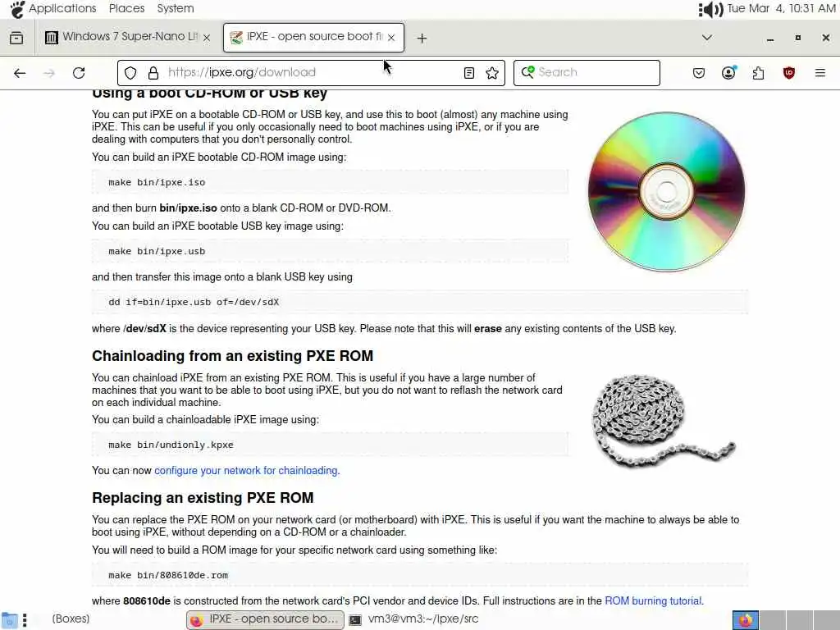Open the Firefox account menu
The height and width of the screenshot is (630, 840).
(728, 73)
